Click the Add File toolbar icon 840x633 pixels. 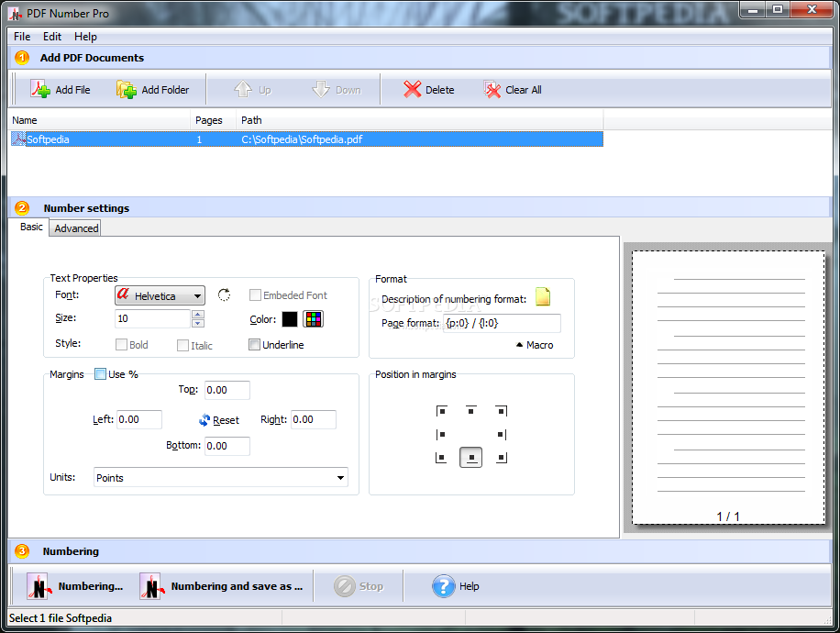[x=40, y=90]
